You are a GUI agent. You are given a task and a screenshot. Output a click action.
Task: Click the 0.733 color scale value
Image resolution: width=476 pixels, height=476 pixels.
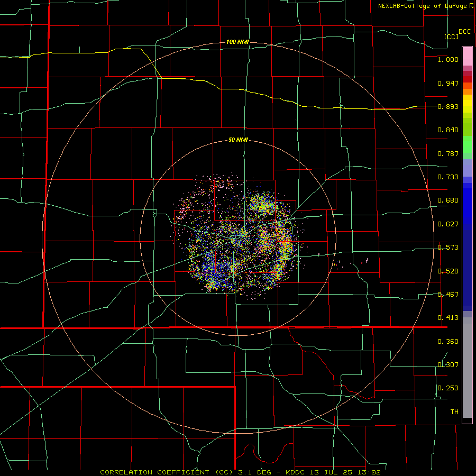pos(448,177)
